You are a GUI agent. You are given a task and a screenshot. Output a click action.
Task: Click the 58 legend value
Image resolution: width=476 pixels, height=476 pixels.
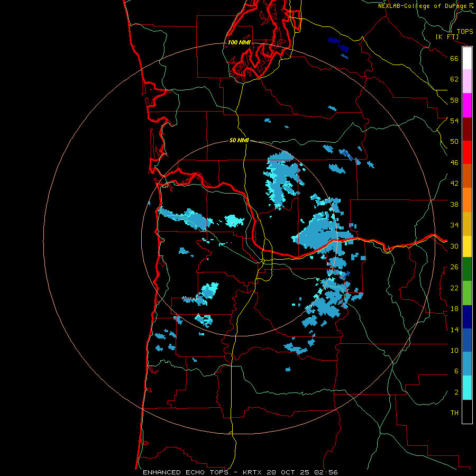(x=454, y=100)
